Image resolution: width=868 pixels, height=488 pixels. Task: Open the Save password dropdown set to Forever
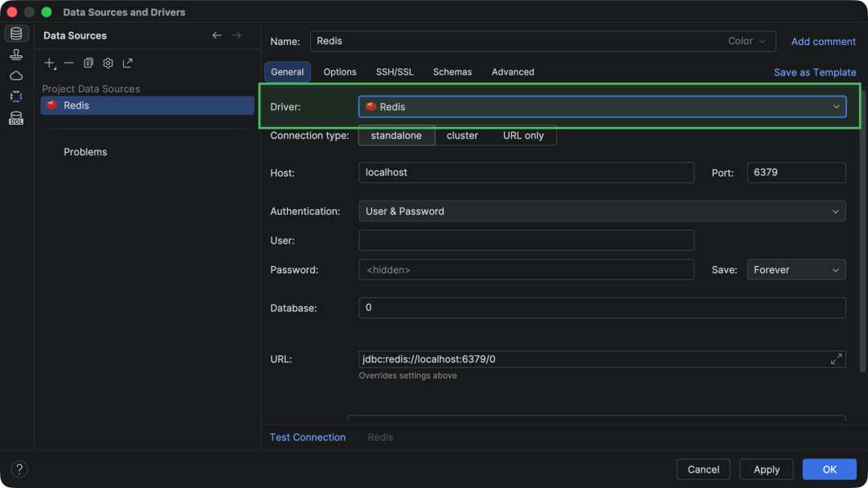(796, 270)
